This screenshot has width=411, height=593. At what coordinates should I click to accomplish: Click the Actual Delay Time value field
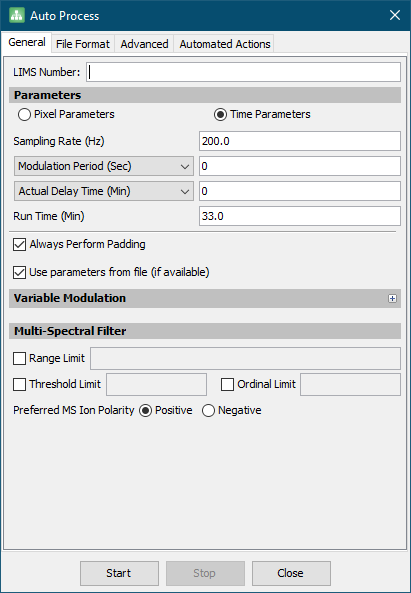pos(300,191)
